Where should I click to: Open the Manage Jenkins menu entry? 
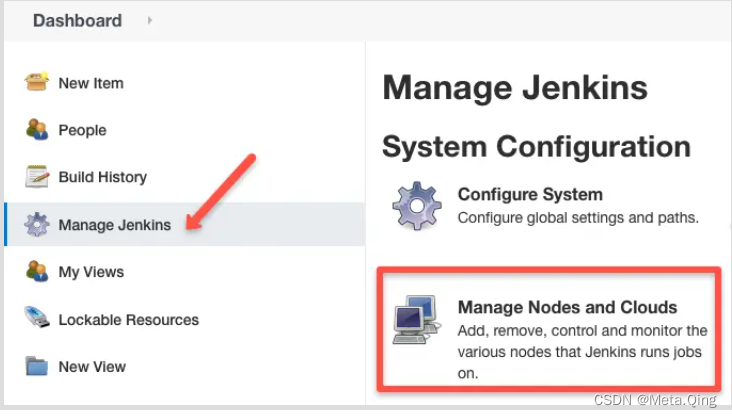click(x=114, y=225)
